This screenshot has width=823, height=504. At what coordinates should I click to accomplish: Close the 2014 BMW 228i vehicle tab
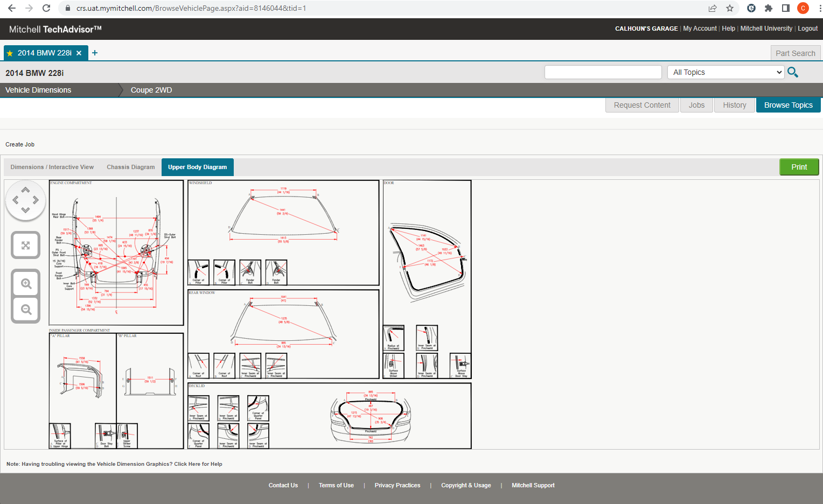79,53
